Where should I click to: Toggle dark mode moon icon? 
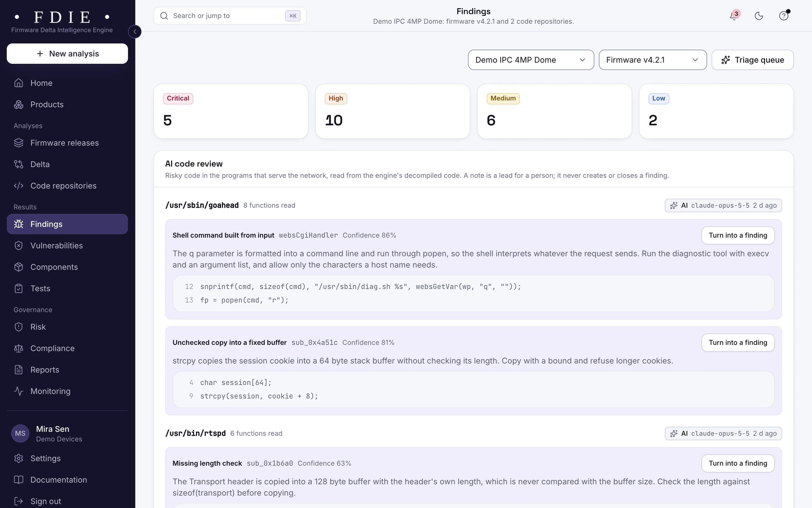click(x=759, y=16)
